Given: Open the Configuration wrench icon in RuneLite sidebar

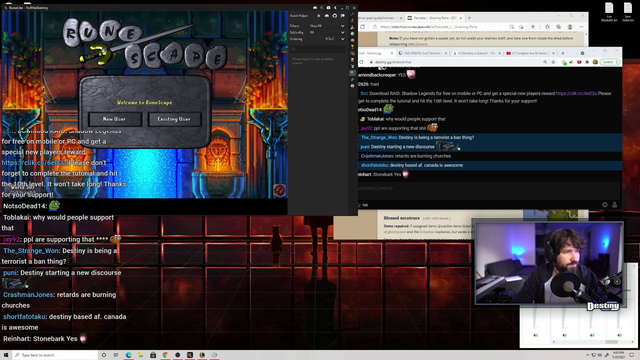Looking at the screenshot, I should click(352, 14).
